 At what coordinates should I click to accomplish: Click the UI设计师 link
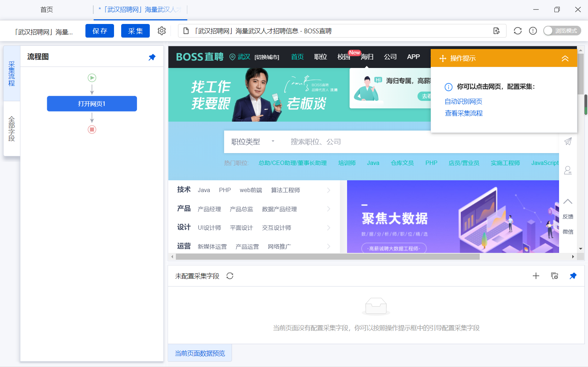209,228
